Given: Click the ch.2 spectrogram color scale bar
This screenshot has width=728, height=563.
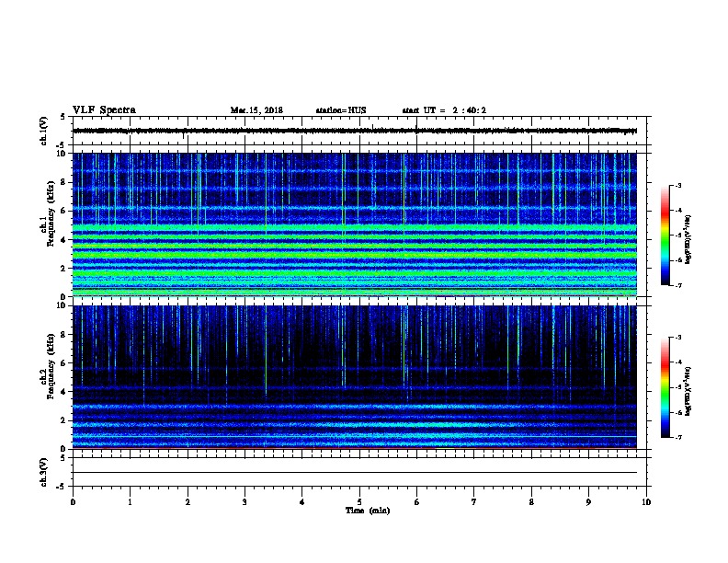Looking at the screenshot, I should pyautogui.click(x=665, y=387).
